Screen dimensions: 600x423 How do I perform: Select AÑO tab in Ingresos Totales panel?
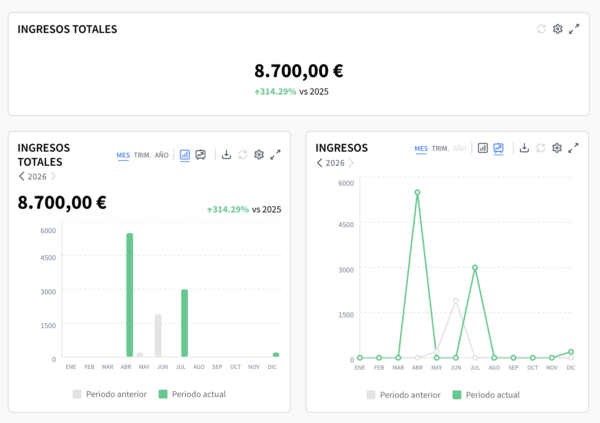click(x=162, y=155)
